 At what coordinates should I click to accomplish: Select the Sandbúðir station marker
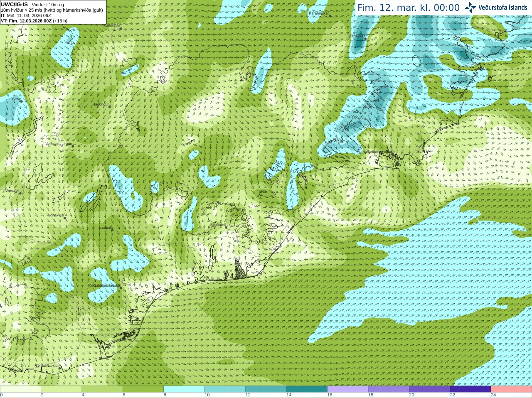pyautogui.click(x=121, y=28)
